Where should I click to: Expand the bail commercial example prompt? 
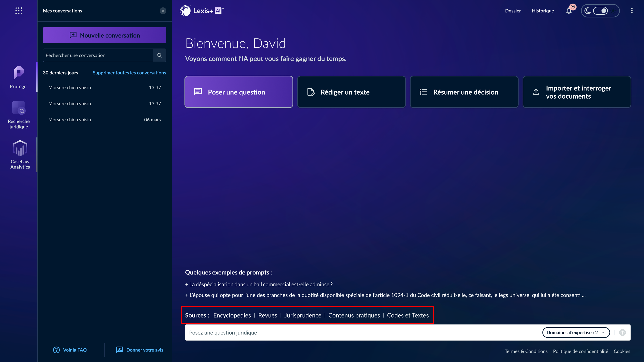[259, 284]
